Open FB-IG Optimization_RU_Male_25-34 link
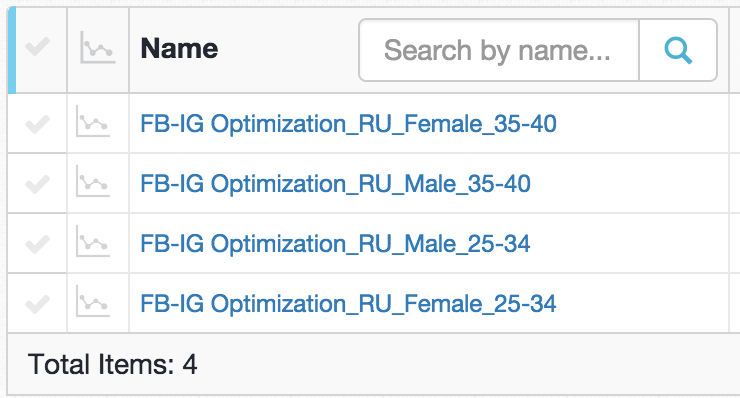Screen dimensions: 740x398 pos(336,244)
